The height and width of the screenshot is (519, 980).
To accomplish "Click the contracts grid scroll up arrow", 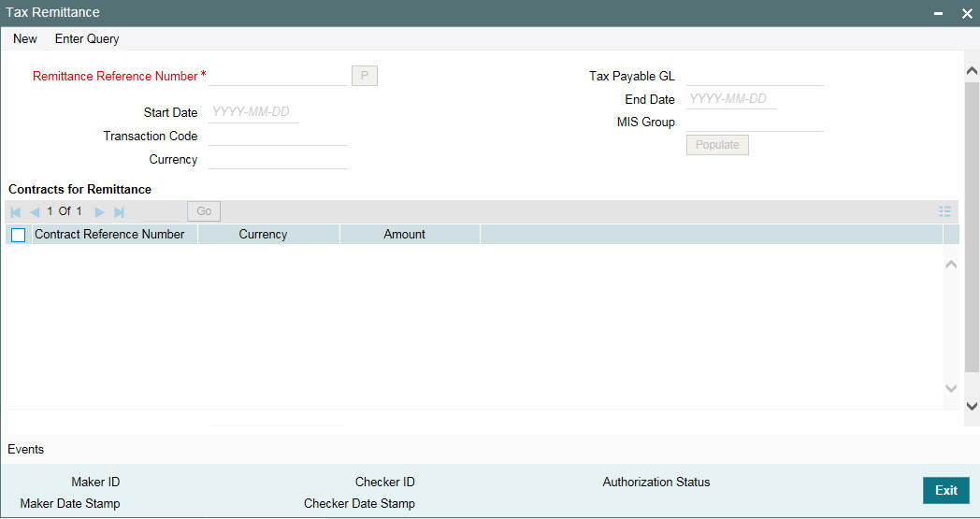I will (951, 264).
